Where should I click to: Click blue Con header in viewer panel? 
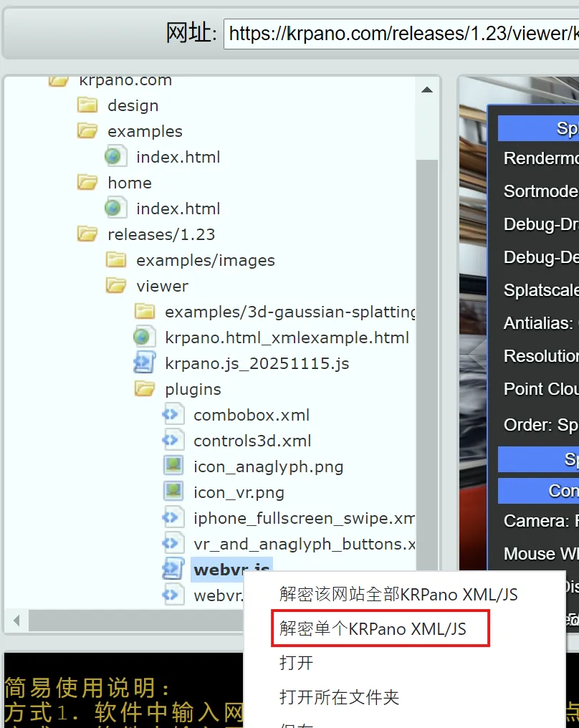[539, 491]
